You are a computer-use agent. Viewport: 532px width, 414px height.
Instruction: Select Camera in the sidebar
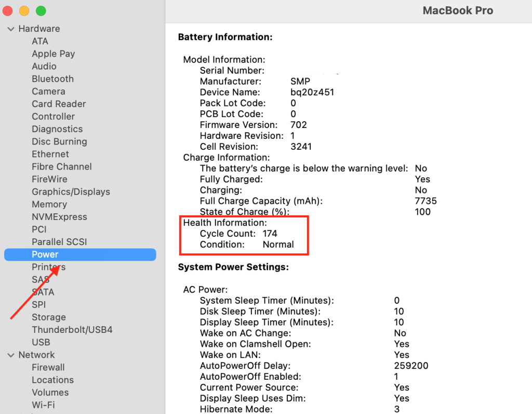pyautogui.click(x=48, y=92)
